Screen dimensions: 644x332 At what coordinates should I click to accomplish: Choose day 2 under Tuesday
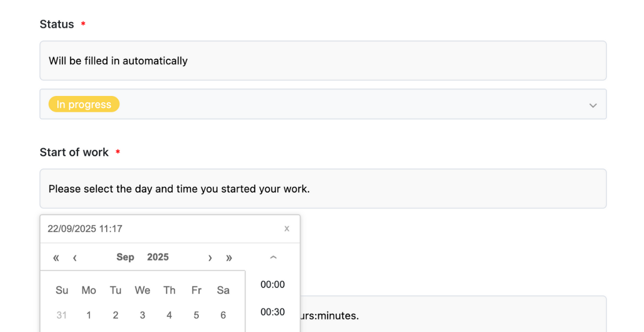116,315
